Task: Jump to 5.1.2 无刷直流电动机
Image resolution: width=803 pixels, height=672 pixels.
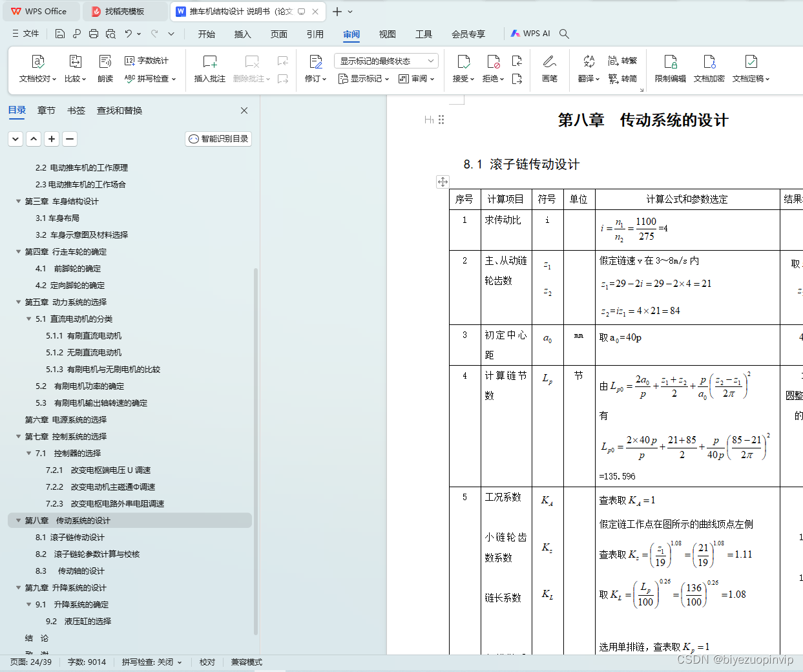Action: [x=84, y=353]
